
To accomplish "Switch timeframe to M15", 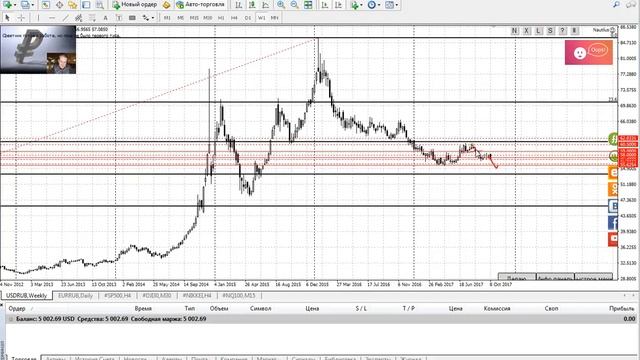I will (194, 18).
